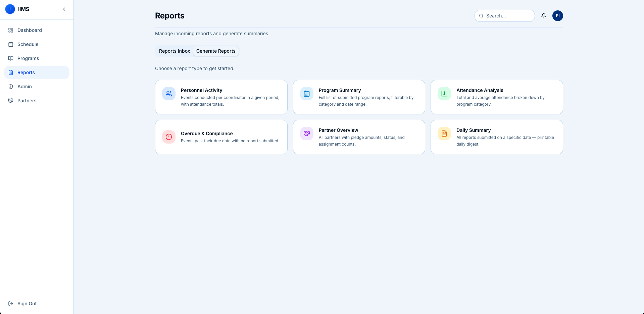Open the PI user avatar menu

click(557, 16)
